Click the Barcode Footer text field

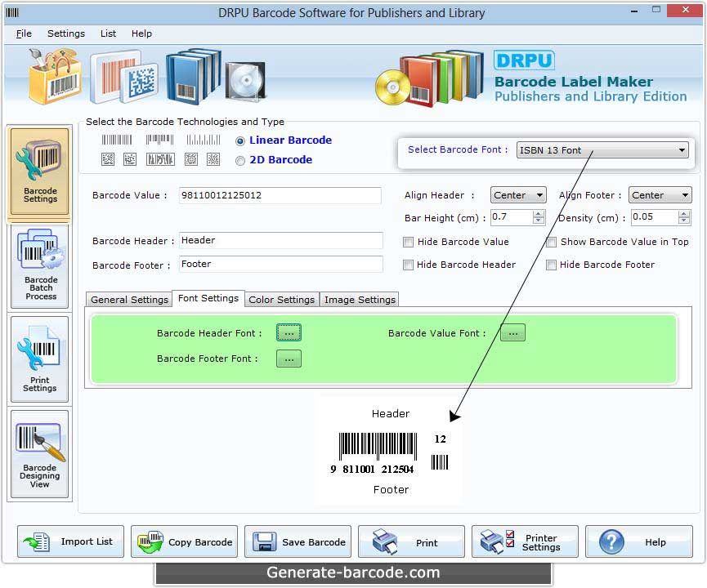pos(281,264)
